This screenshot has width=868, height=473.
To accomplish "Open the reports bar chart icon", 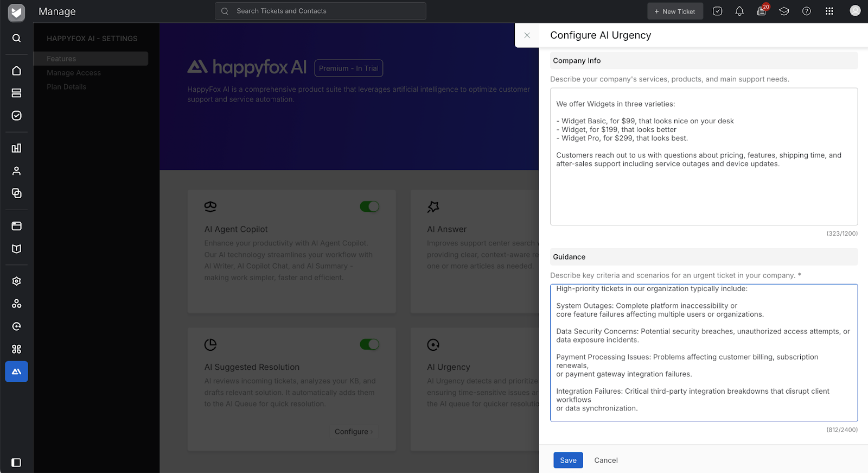I will click(x=17, y=148).
